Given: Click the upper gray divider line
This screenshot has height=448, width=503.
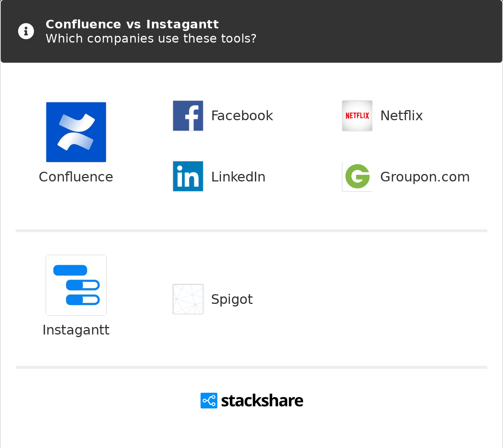Looking at the screenshot, I should pyautogui.click(x=251, y=231).
